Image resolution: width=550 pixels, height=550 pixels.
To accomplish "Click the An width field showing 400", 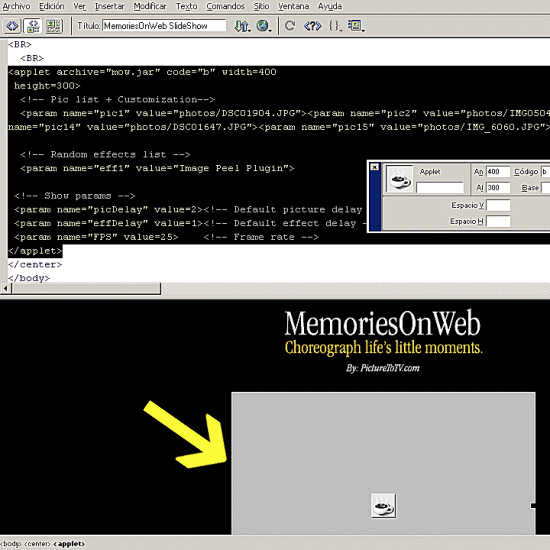I will pos(498,172).
